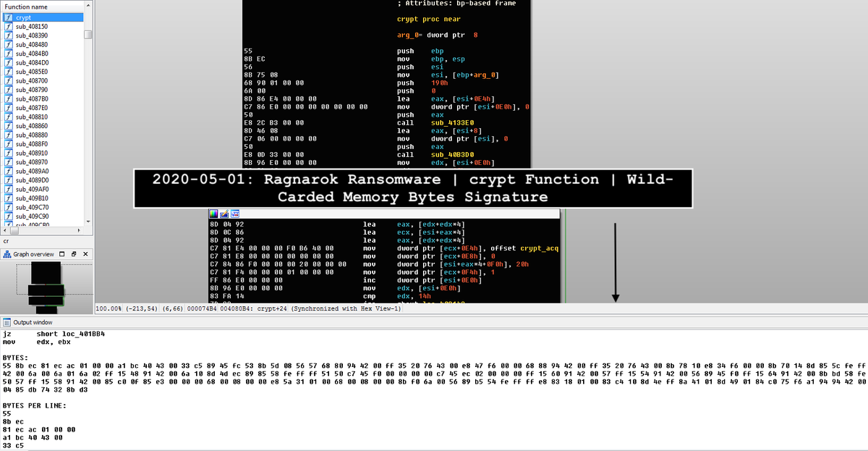
Task: Select function sub_4084B0
Action: point(43,53)
